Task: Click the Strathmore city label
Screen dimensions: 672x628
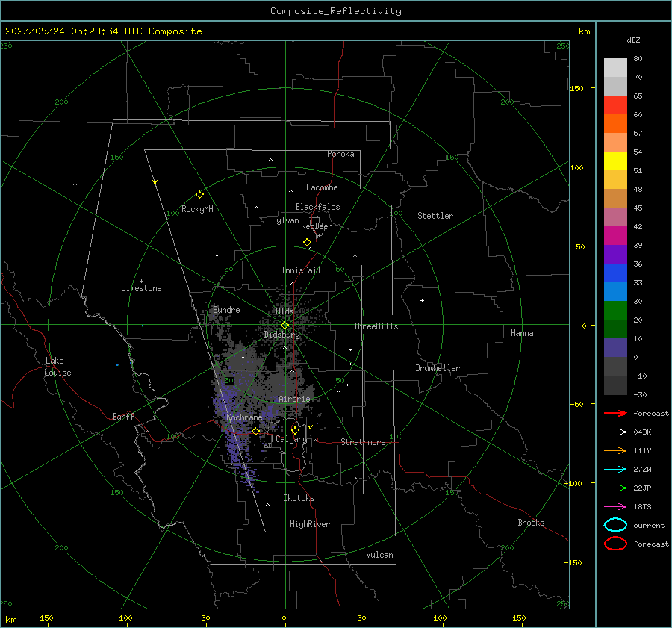Action: [x=363, y=442]
